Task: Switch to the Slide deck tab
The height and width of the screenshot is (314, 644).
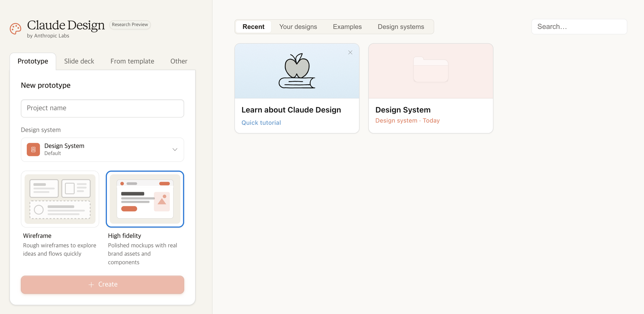Action: tap(79, 61)
